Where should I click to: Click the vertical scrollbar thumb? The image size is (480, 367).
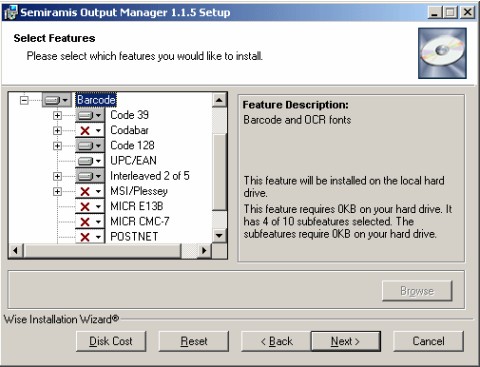click(219, 171)
